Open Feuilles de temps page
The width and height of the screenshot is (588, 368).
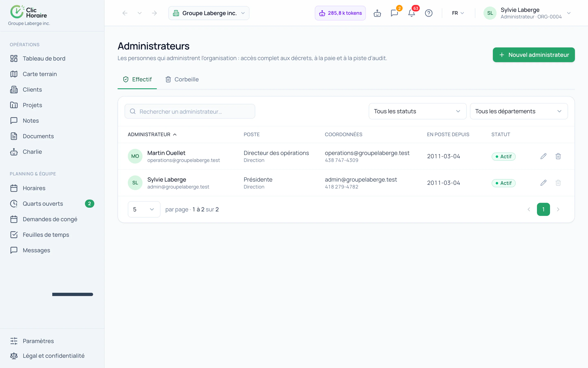[52, 235]
